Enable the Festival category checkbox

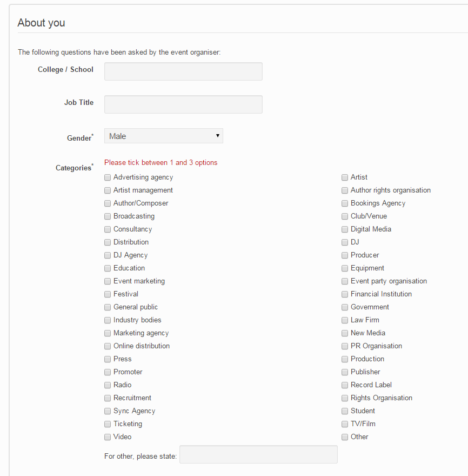coord(108,294)
